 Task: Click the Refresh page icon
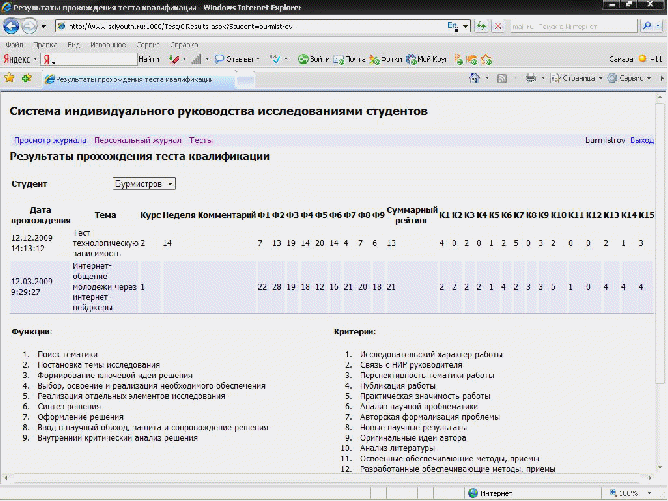tap(481, 27)
